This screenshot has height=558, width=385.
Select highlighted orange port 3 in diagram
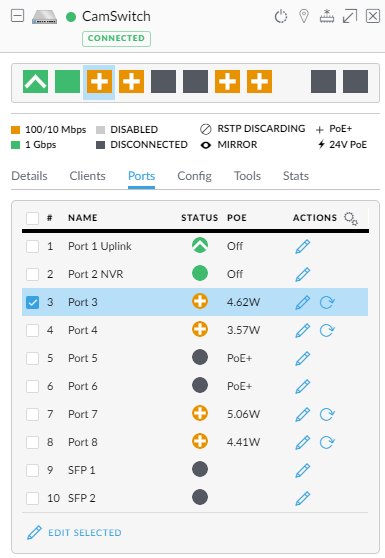99,81
